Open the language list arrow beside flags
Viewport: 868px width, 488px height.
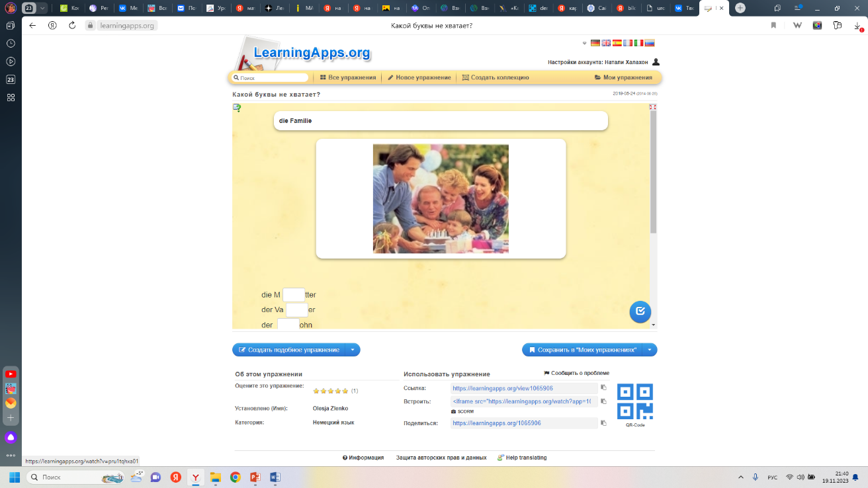(584, 43)
